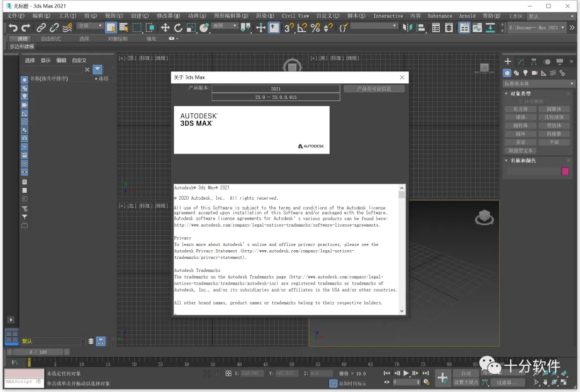
Task: Toggle Window/Crossing selection icon
Action: click(150, 28)
